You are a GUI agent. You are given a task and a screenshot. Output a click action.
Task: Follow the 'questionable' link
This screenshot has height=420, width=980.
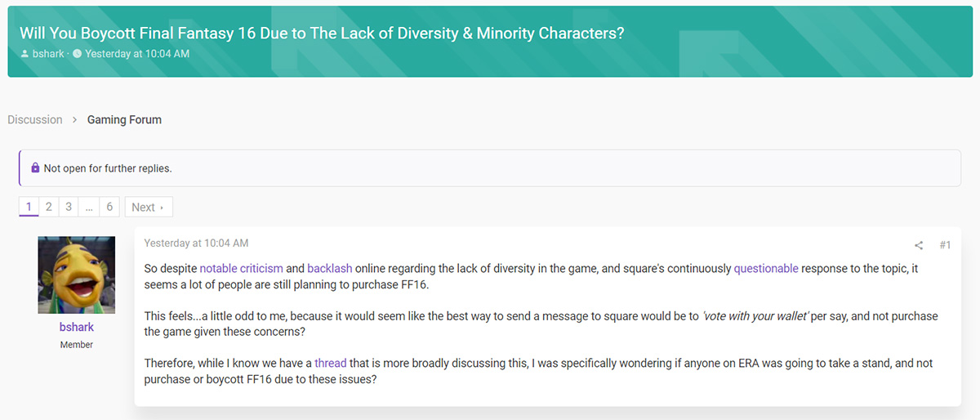point(766,268)
